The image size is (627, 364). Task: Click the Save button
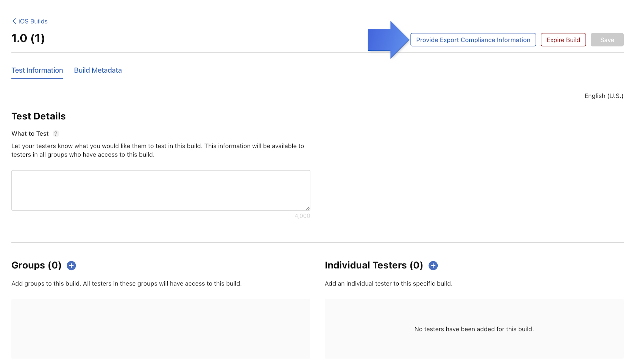click(x=607, y=39)
